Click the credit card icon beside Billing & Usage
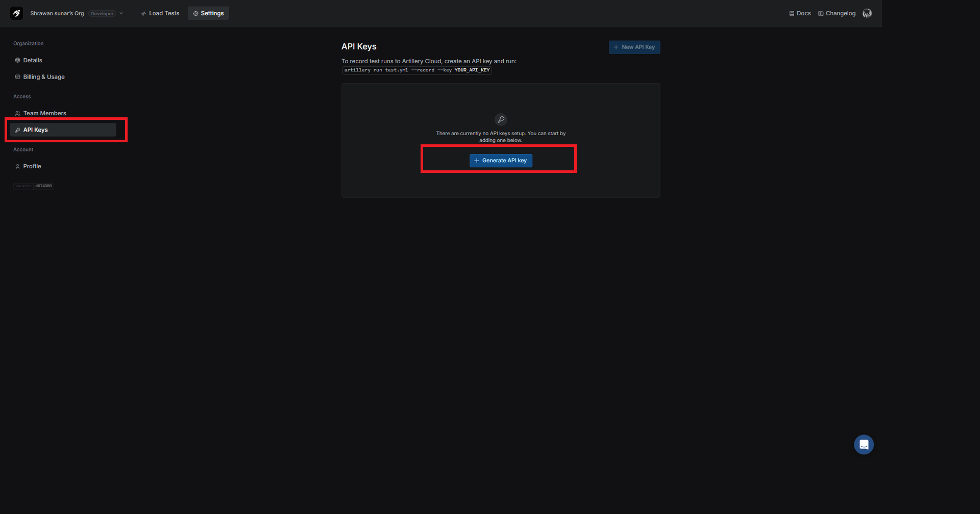This screenshot has height=514, width=980. point(17,76)
